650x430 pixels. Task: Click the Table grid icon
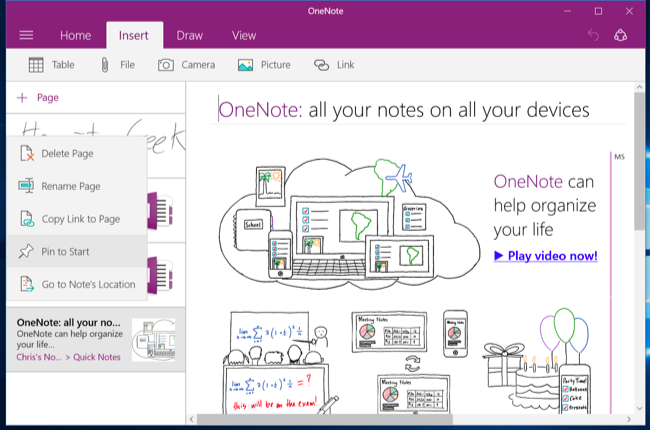(x=36, y=65)
